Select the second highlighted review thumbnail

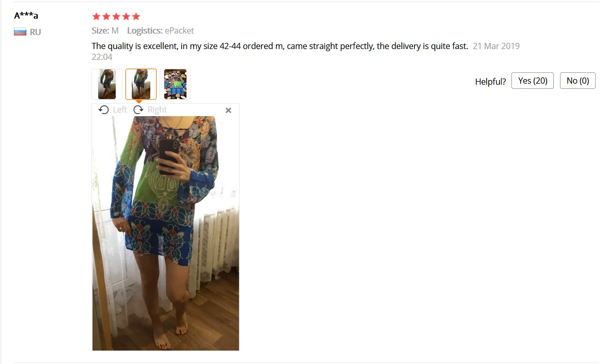[141, 84]
